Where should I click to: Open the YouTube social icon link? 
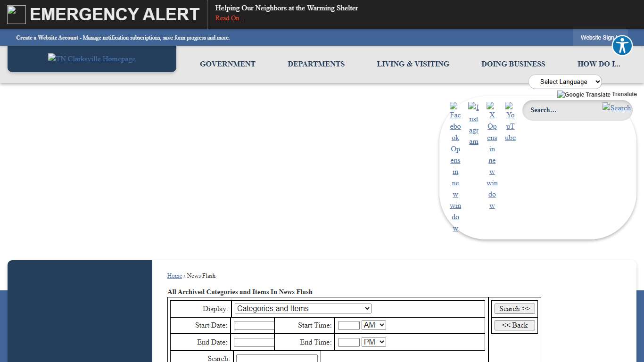tap(510, 121)
